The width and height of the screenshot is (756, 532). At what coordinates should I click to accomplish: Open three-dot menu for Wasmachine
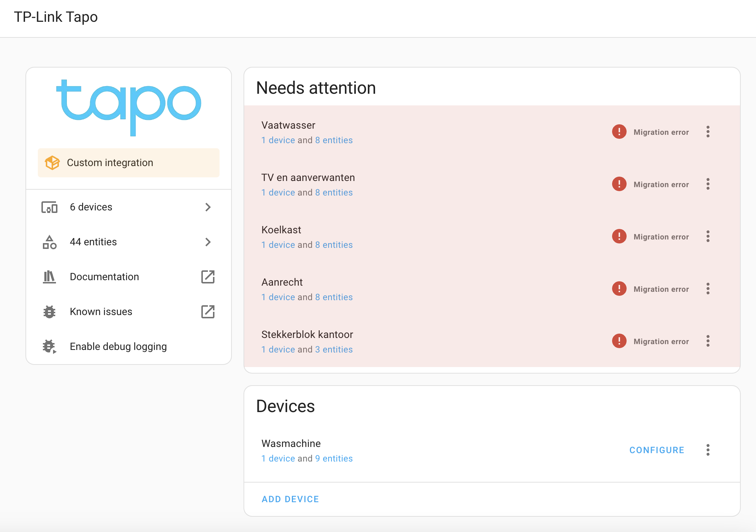[708, 450]
